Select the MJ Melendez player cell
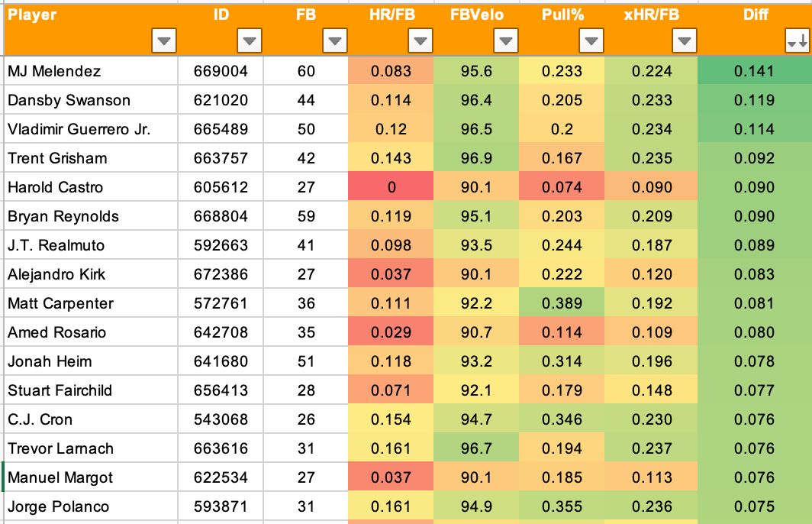Viewport: 812px width, 524px height. 91,70
